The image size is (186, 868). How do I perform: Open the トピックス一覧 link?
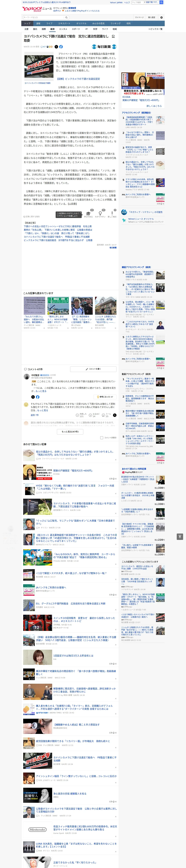[x=155, y=29]
